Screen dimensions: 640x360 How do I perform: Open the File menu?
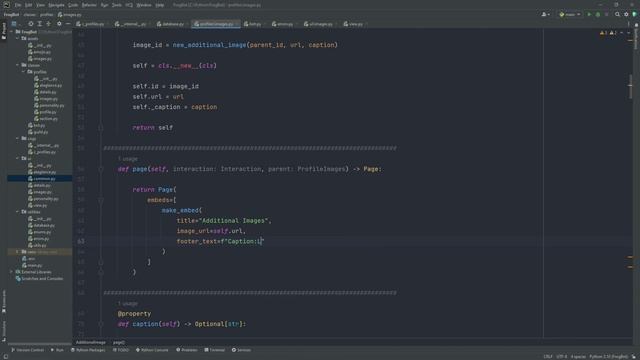coord(18,5)
